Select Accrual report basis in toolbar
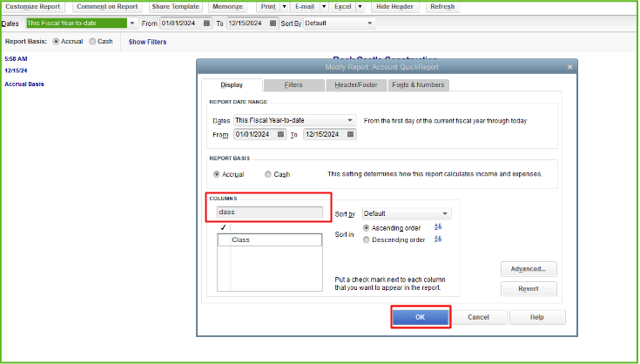640x364 pixels. (x=56, y=42)
